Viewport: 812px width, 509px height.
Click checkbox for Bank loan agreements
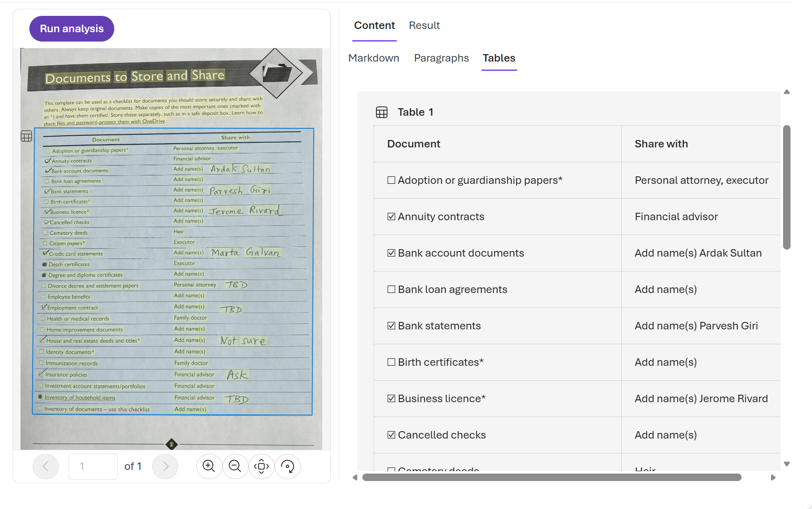[x=391, y=289]
